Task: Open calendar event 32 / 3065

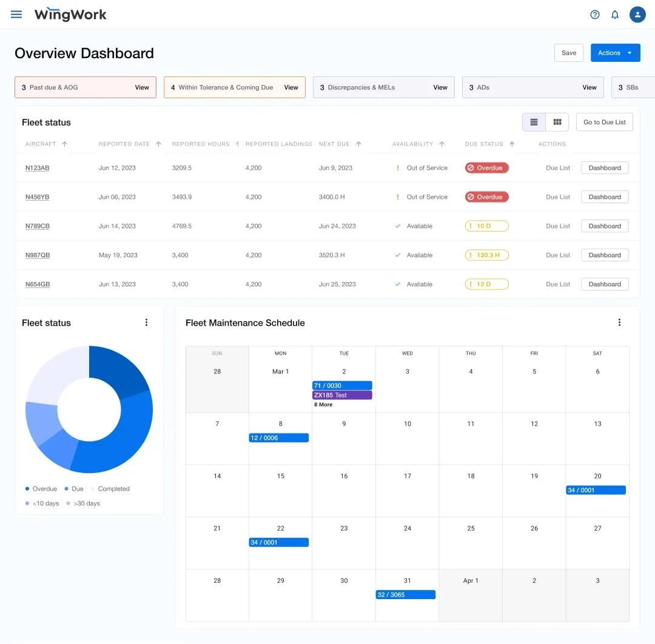Action: (406, 595)
